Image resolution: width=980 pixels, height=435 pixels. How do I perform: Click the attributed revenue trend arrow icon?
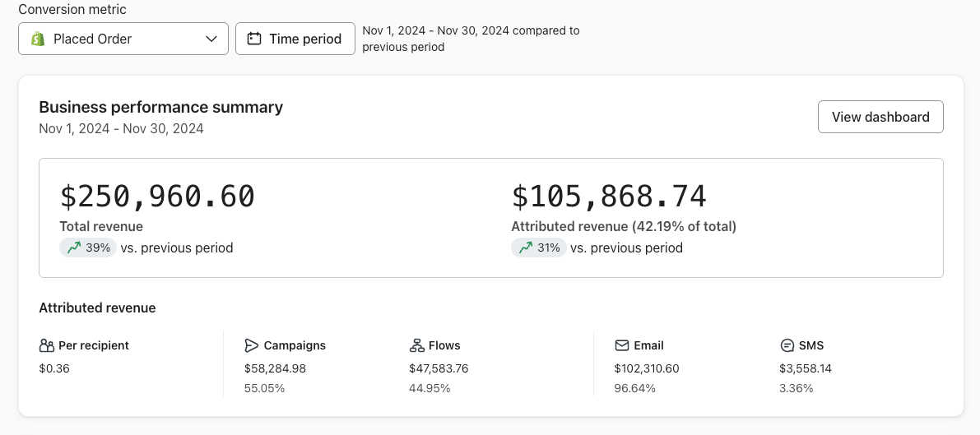[x=526, y=248]
